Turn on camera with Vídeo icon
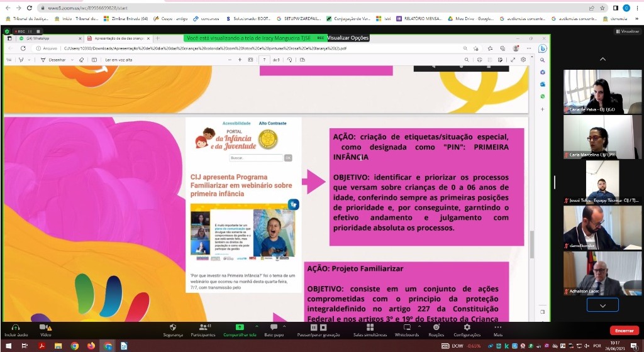644x352 pixels. 44,327
